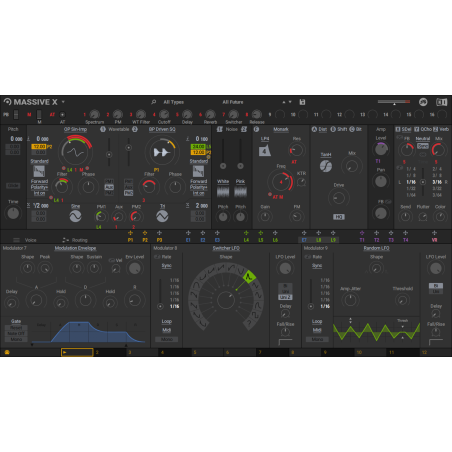
Task: Open the Monark filter type menu
Action: pyautogui.click(x=281, y=129)
